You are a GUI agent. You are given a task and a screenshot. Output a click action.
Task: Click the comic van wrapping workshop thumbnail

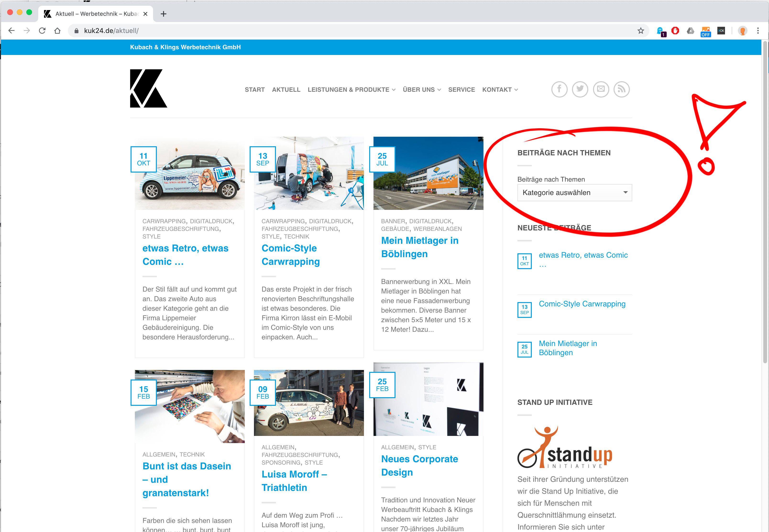(309, 173)
